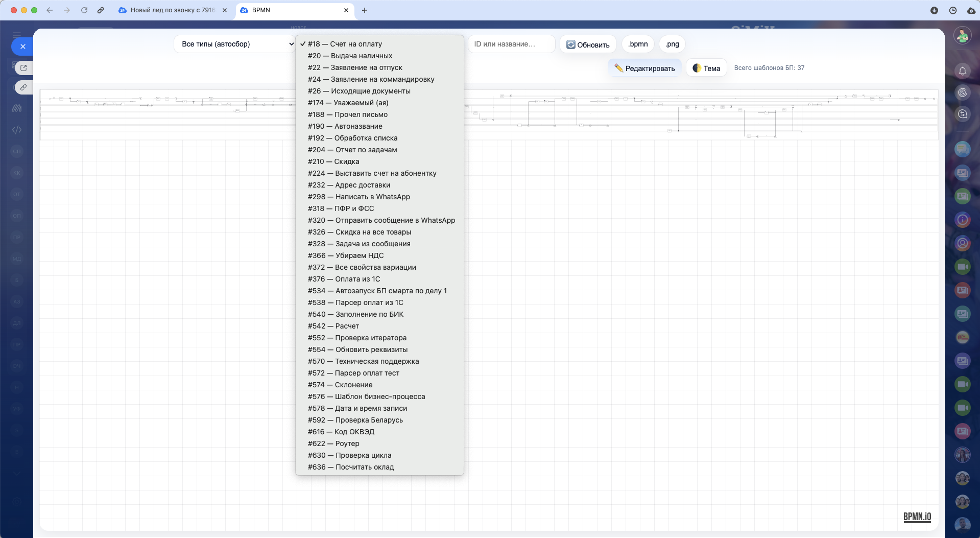
Task: Focus the 'ID или название' search field
Action: pos(511,44)
